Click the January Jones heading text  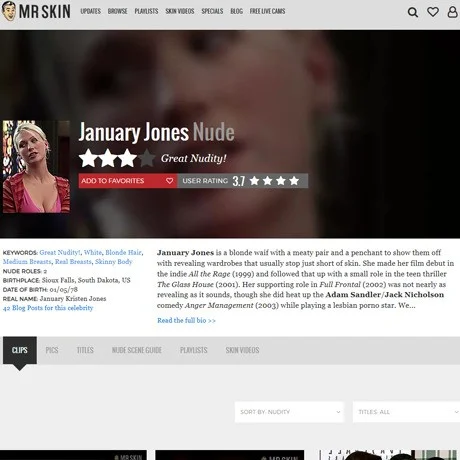(x=134, y=132)
